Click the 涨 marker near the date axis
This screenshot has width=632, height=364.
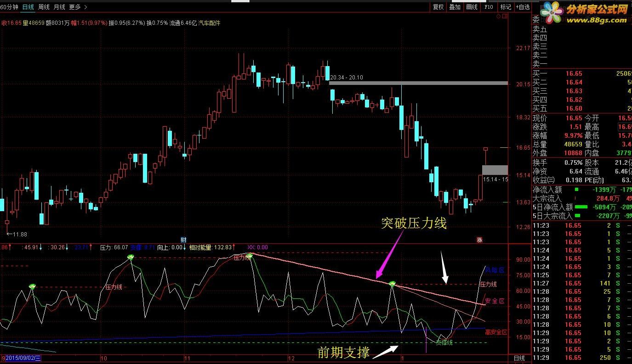[x=479, y=240]
